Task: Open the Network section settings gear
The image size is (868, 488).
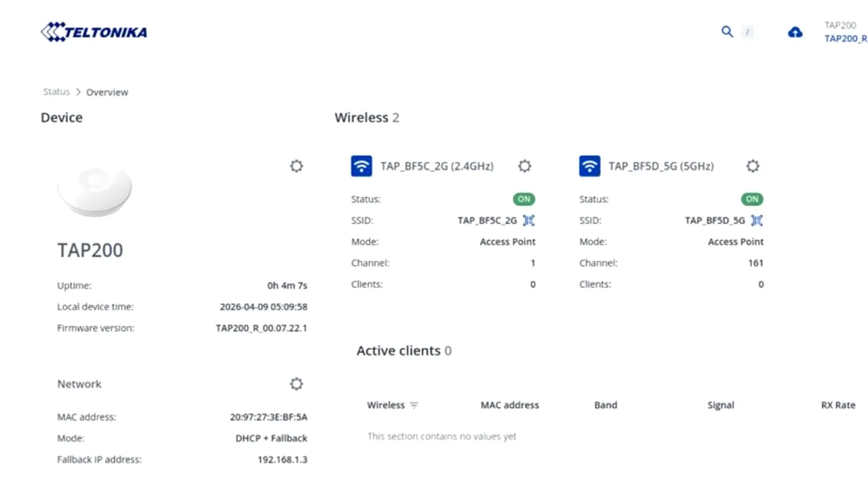Action: pos(296,384)
